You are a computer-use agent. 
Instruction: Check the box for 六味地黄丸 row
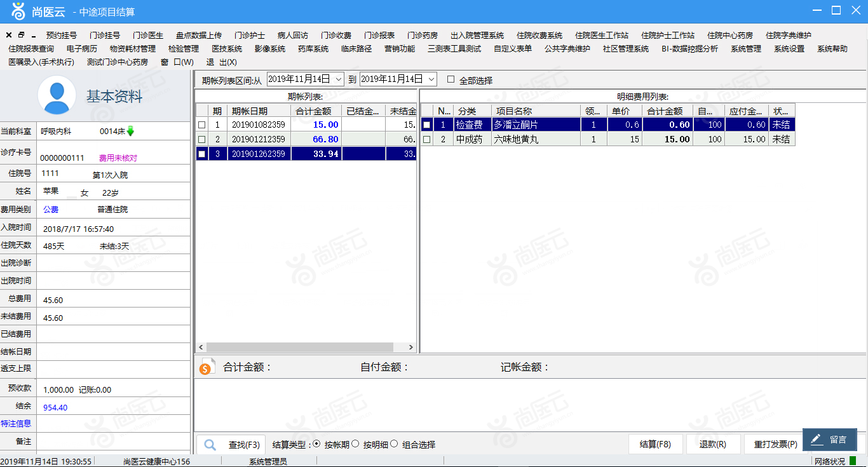(x=427, y=139)
